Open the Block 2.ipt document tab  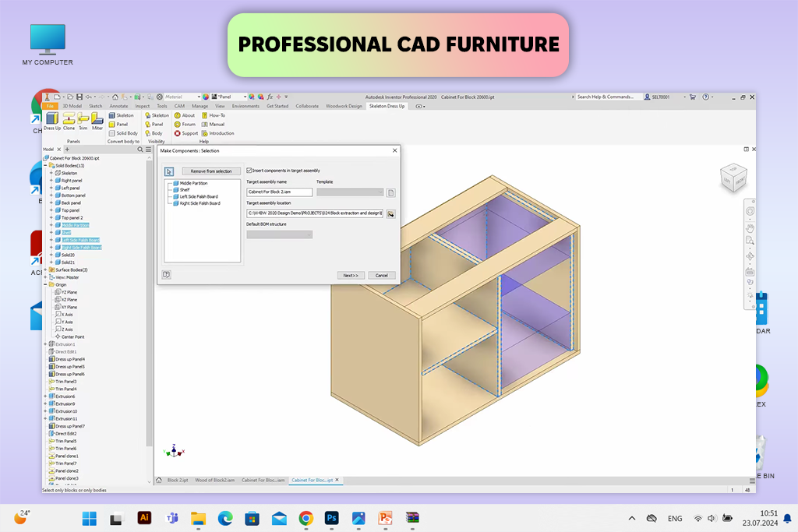click(x=178, y=480)
